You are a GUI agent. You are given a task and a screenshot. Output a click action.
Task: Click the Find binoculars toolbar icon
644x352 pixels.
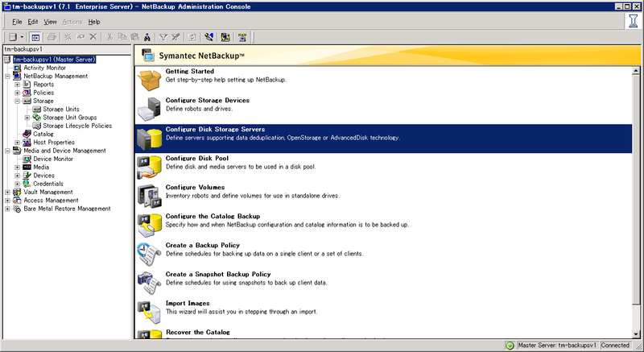pos(147,37)
